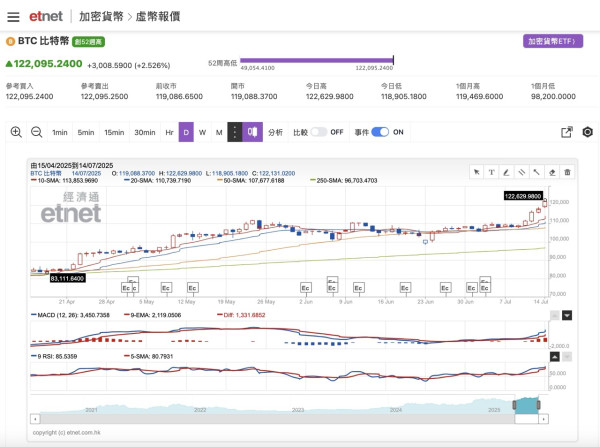Image resolution: width=600 pixels, height=447 pixels.
Task: Click the 250-SMA legend entry
Action: point(344,180)
